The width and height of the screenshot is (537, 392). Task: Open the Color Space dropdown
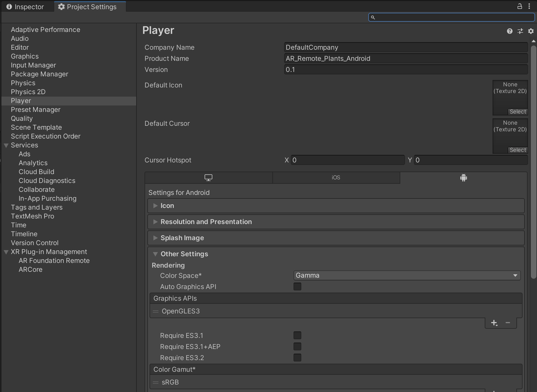coord(407,275)
